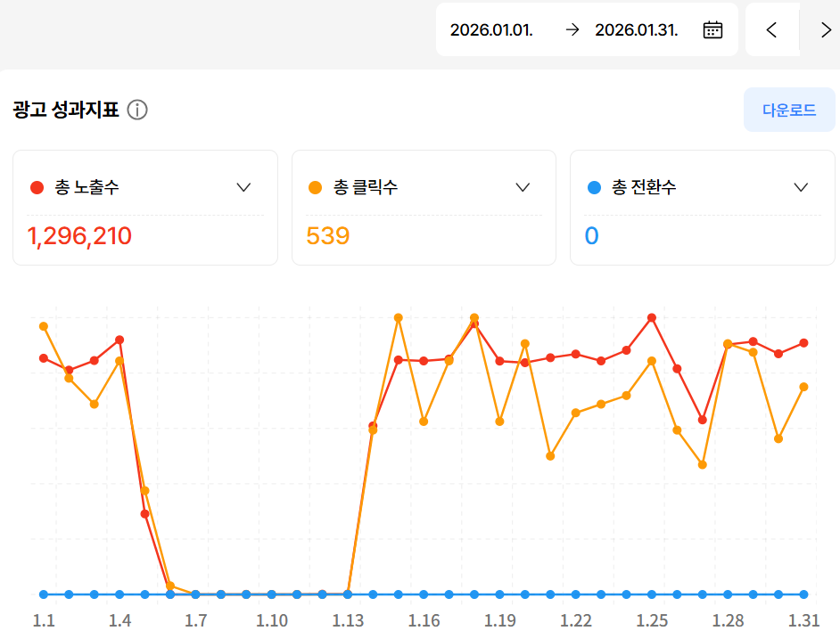Select the 539 clicks value

coord(328,235)
